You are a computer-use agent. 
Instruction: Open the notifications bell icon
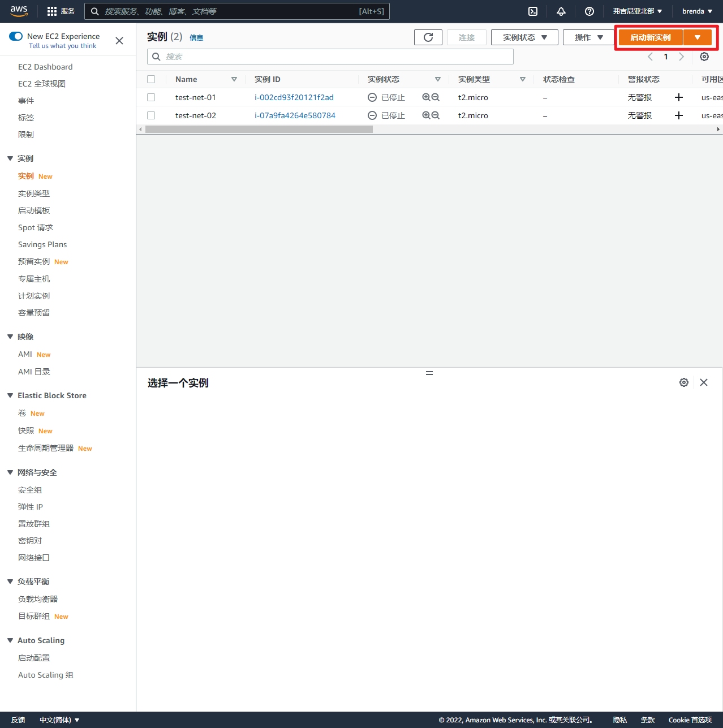[561, 11]
